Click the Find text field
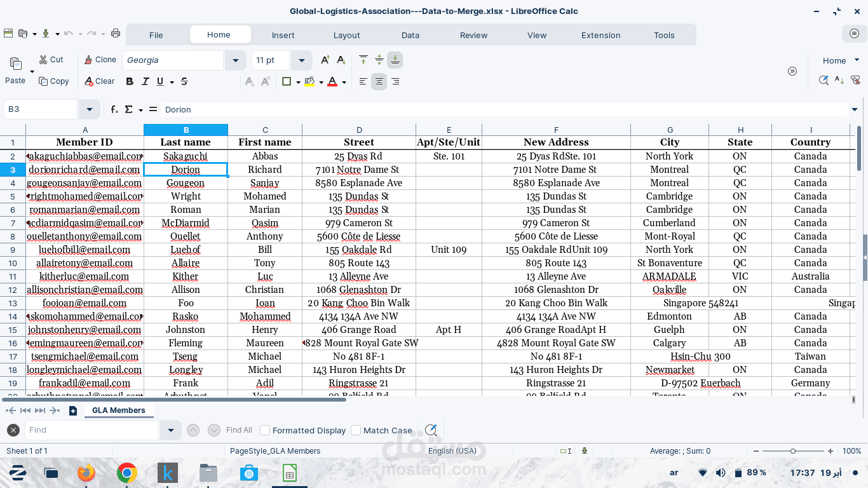Screen dimensions: 868x488 92,430
